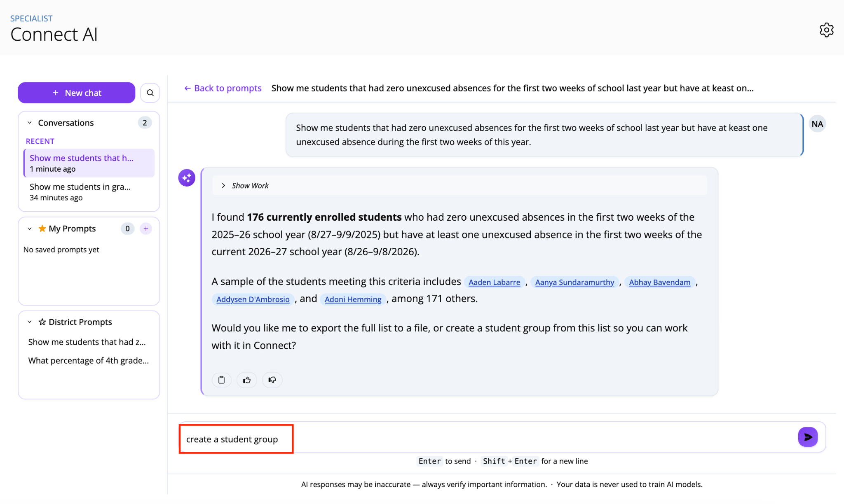Click the search conversations magnifier icon
844x504 pixels.
tap(150, 93)
